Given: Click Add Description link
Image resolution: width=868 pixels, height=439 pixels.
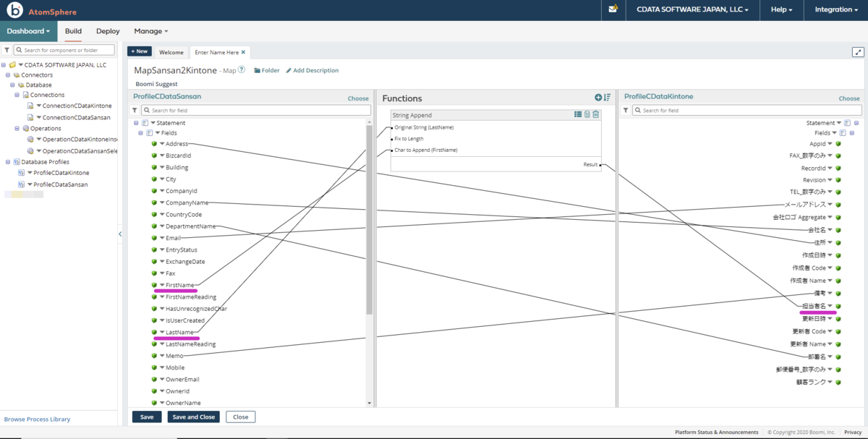Looking at the screenshot, I should [x=312, y=70].
